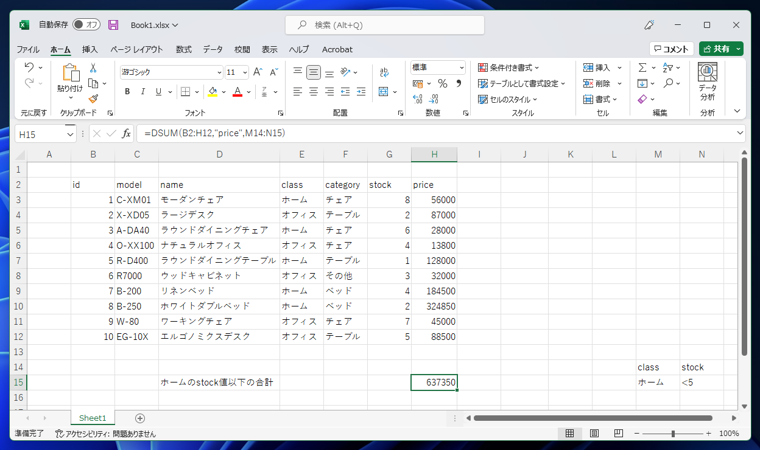Click the search box in title bar

point(385,25)
